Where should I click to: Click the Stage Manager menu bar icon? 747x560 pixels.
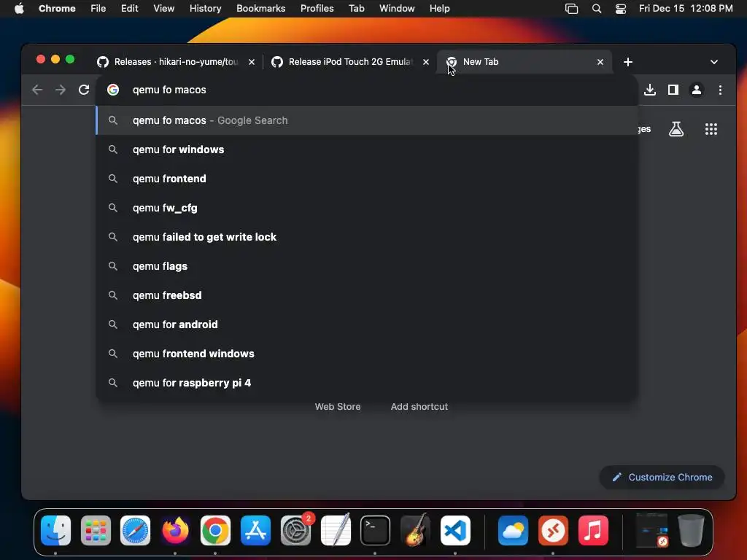click(572, 9)
